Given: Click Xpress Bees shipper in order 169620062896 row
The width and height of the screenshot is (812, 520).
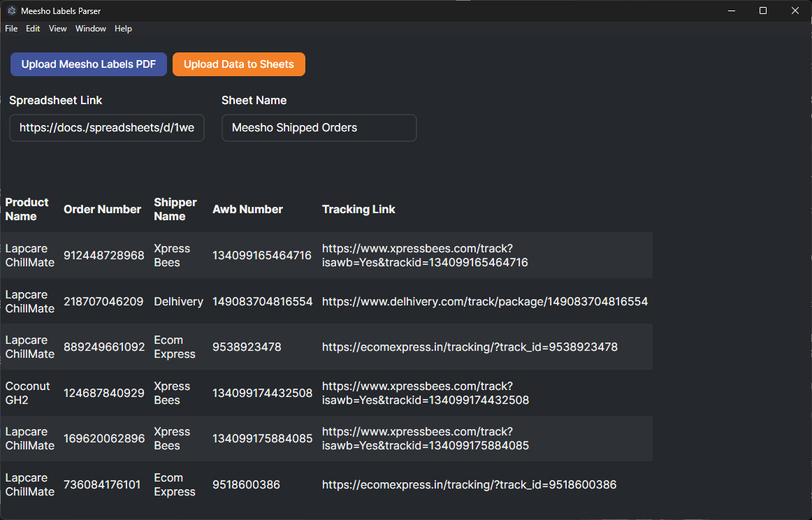Looking at the screenshot, I should pos(172,439).
